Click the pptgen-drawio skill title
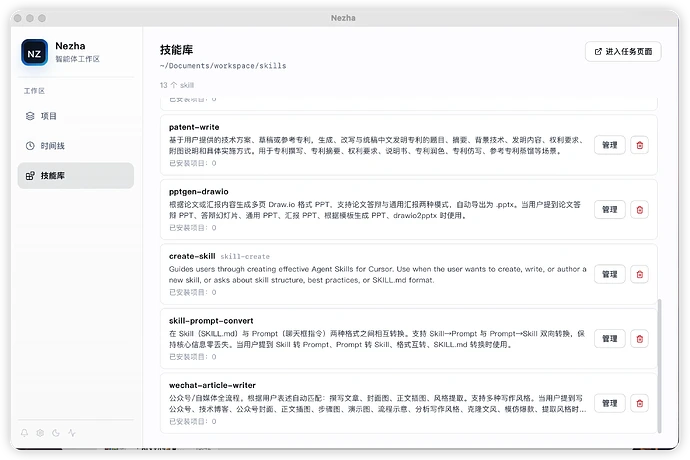Viewport: 690px width, 460px height. (x=198, y=192)
